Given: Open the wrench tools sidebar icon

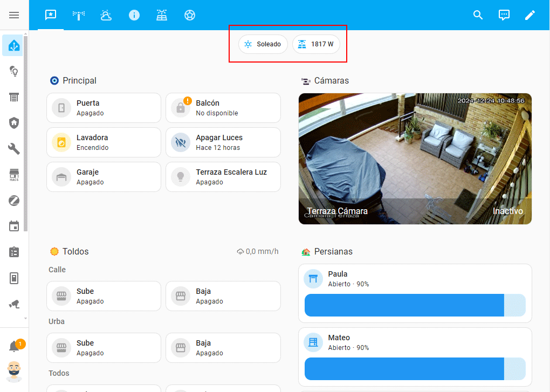Looking at the screenshot, I should (14, 149).
